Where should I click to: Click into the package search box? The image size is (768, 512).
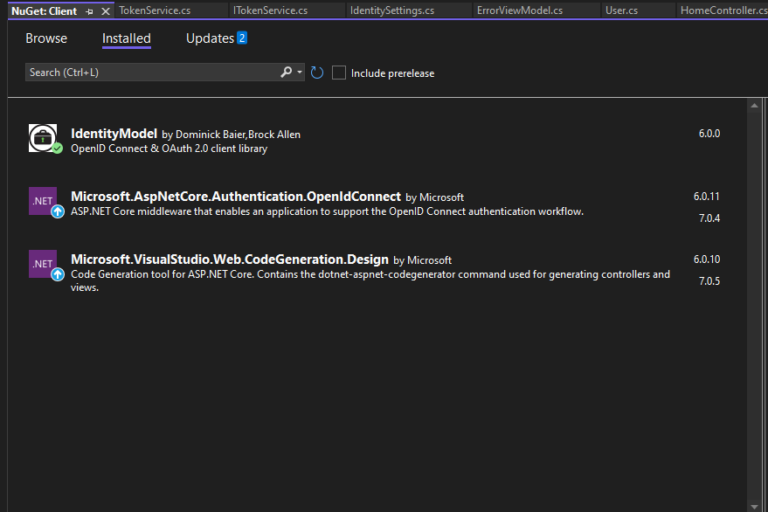tap(150, 73)
